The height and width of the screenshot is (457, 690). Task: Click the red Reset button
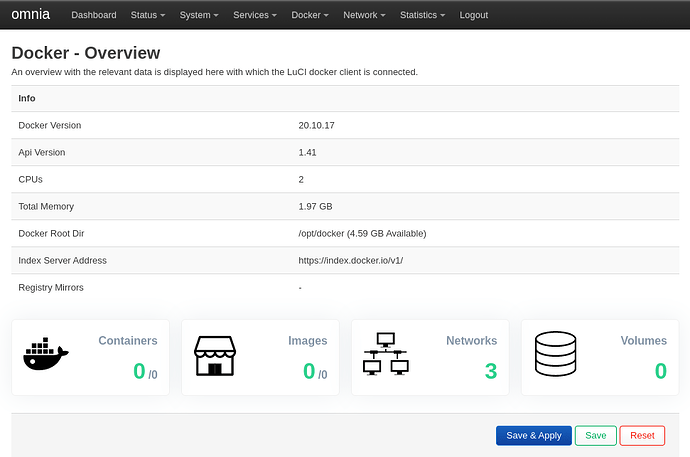pos(642,435)
